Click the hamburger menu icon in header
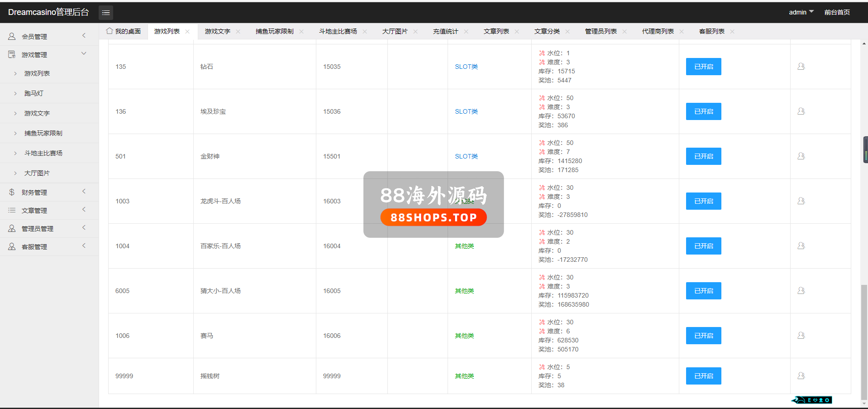The image size is (868, 409). (106, 13)
